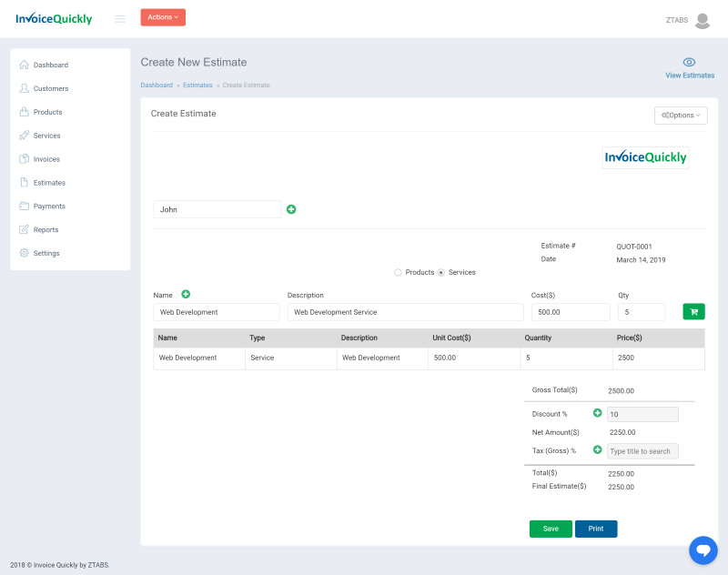The height and width of the screenshot is (575, 728).
Task: Click the user avatar icon
Action: pos(702,20)
